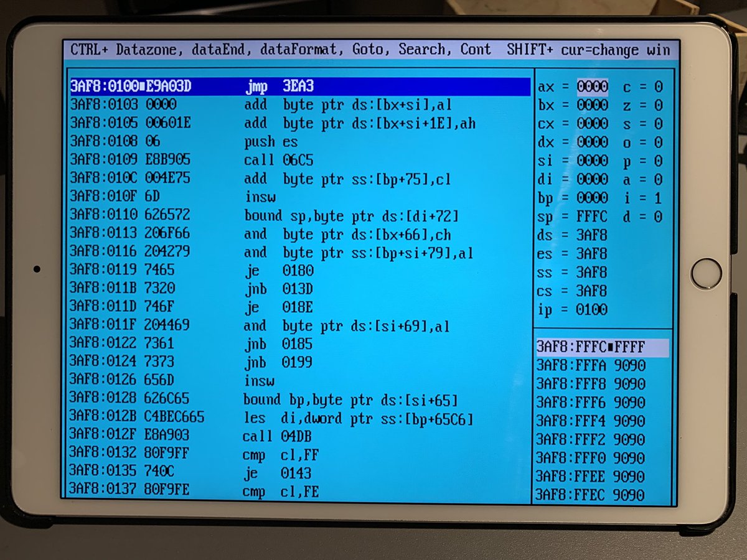The height and width of the screenshot is (560, 747).
Task: Select the insw line at 3AF8:010F
Action: (172, 197)
